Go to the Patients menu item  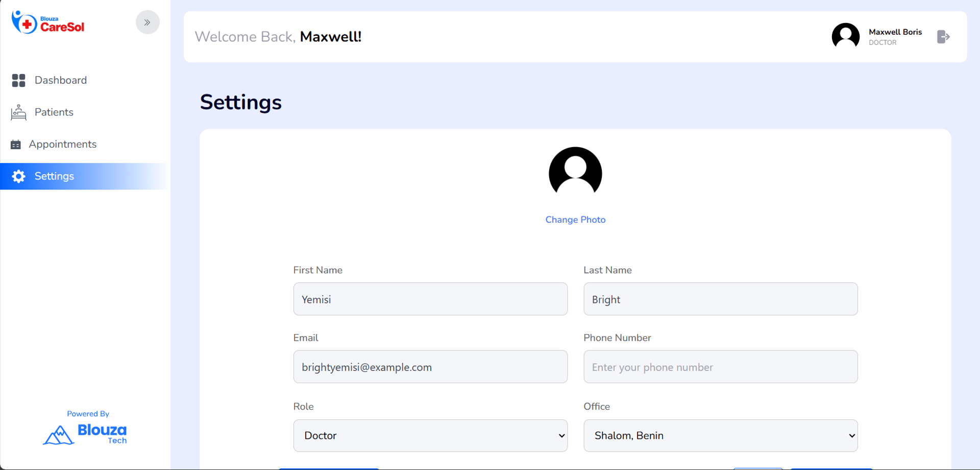[x=54, y=112]
